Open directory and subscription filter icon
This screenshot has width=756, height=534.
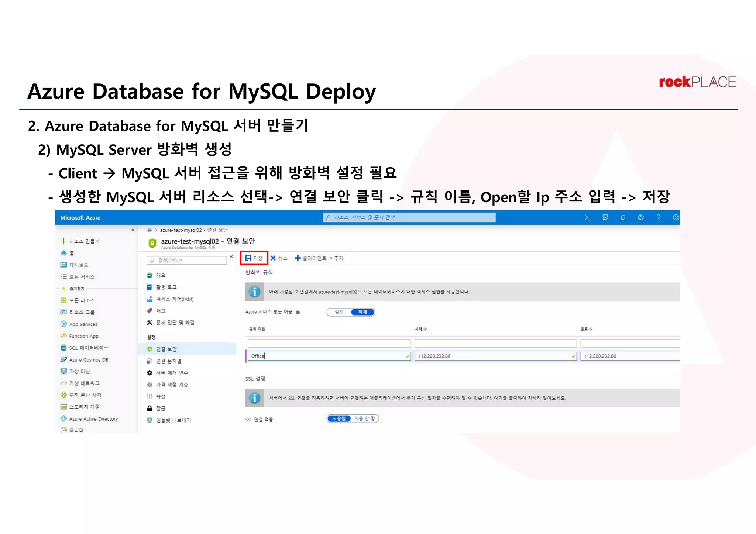click(x=605, y=217)
